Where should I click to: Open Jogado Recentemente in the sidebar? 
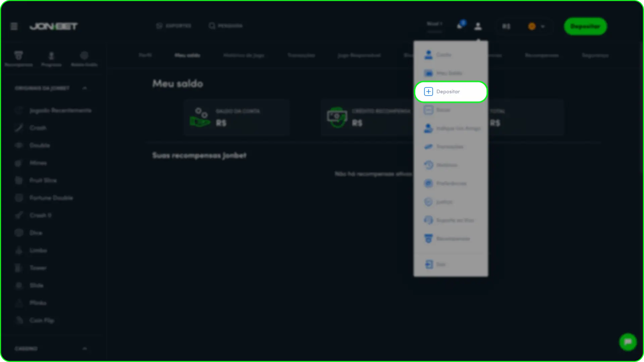tap(54, 110)
